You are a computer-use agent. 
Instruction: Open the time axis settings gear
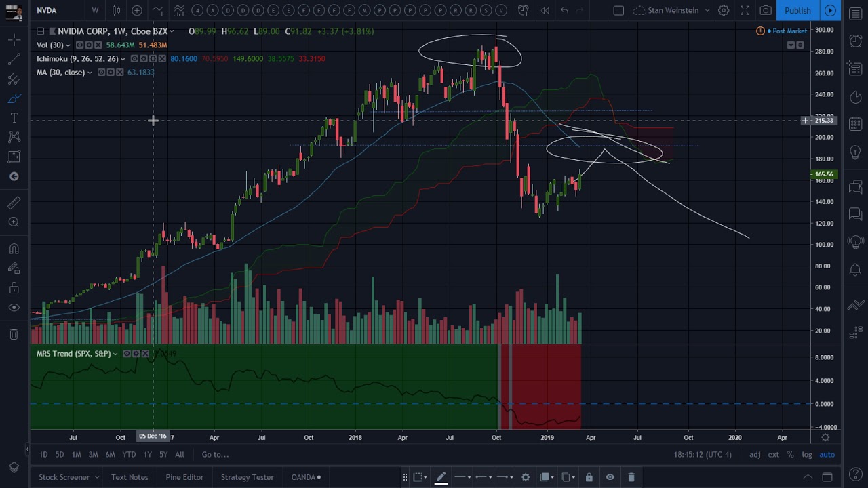[x=825, y=437]
